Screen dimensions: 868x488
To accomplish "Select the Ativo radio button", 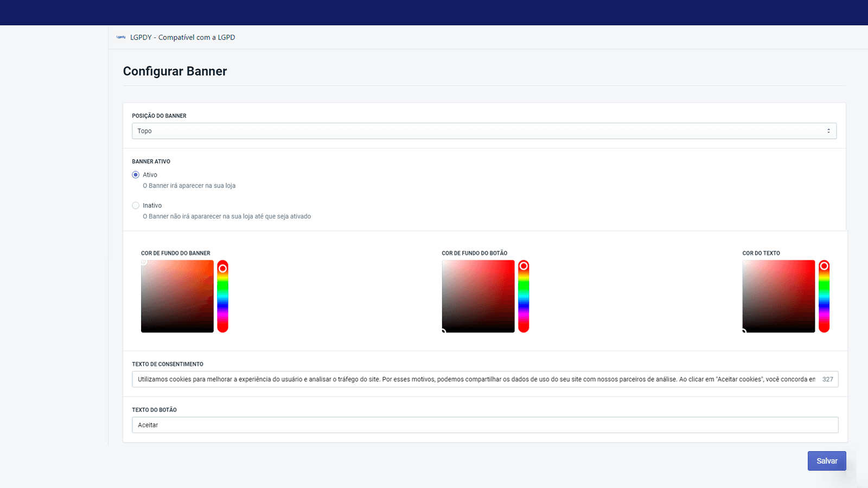I will pyautogui.click(x=136, y=175).
